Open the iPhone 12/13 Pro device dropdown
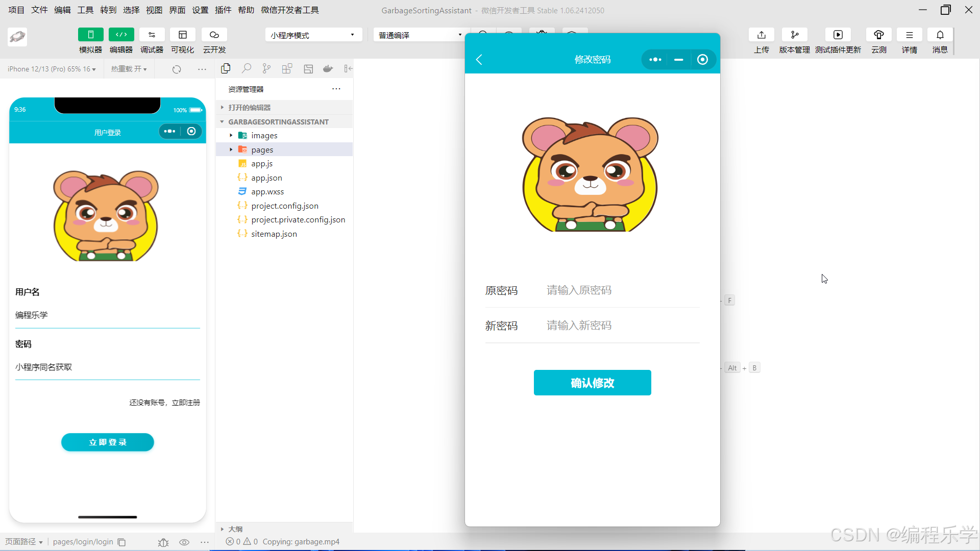 click(52, 69)
